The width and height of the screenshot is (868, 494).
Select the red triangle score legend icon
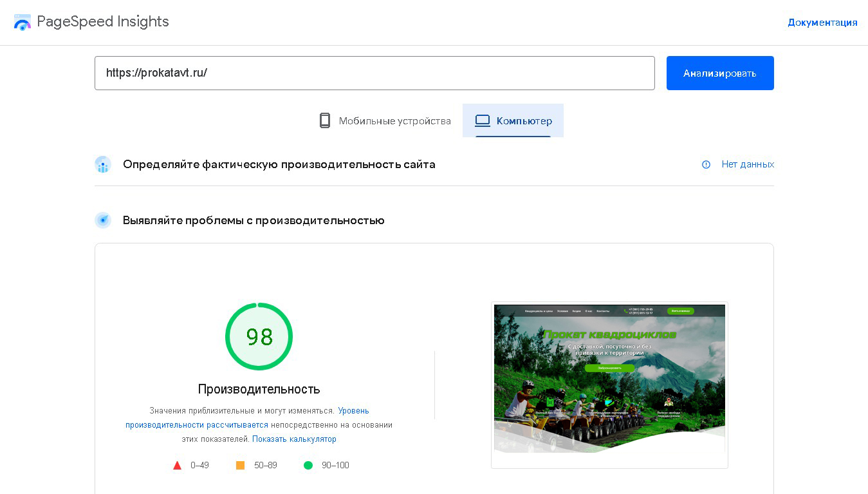tap(178, 465)
